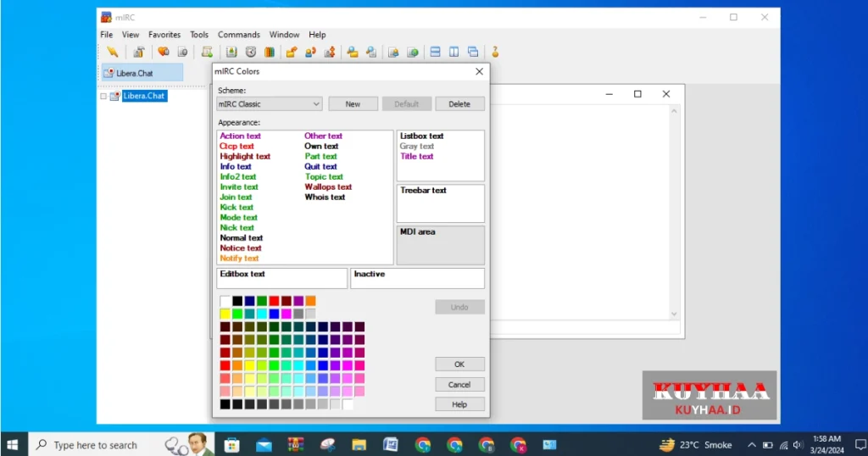Click the New scheme button
The width and height of the screenshot is (868, 456).
click(x=353, y=104)
